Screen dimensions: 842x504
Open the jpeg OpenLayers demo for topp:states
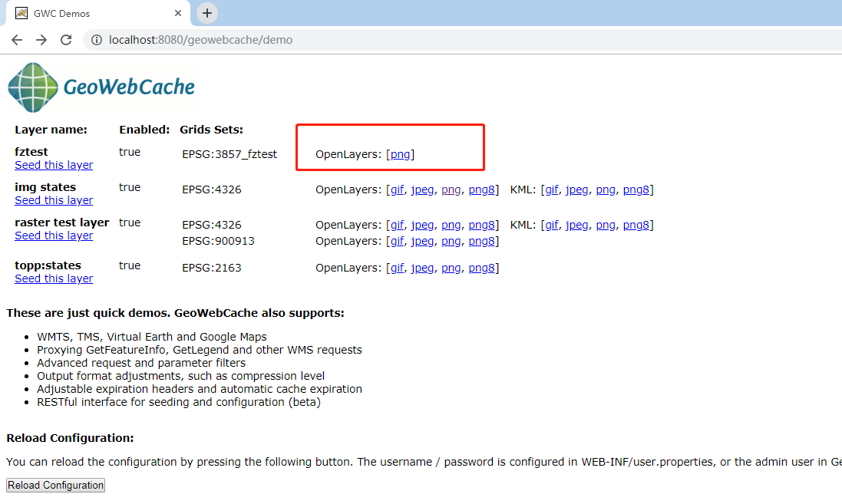pos(422,267)
